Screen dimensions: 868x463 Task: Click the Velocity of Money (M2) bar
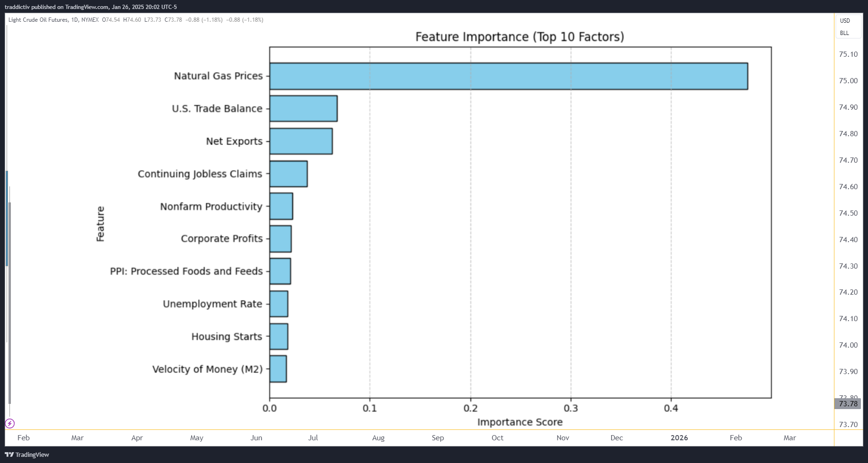(x=278, y=369)
